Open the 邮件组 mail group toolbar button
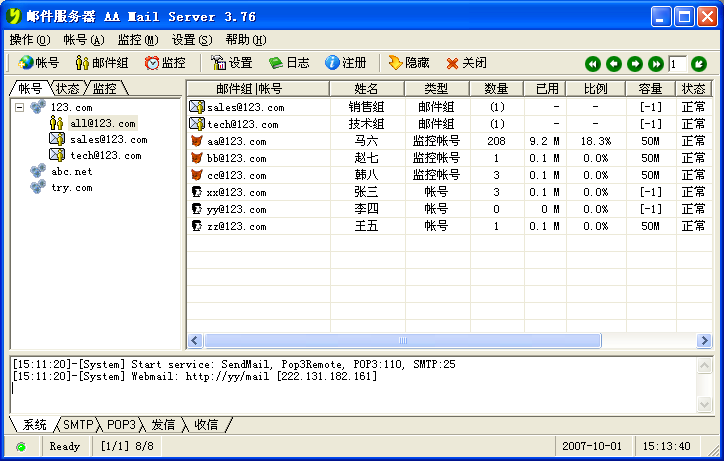Image resolution: width=724 pixels, height=461 pixels. [102, 63]
